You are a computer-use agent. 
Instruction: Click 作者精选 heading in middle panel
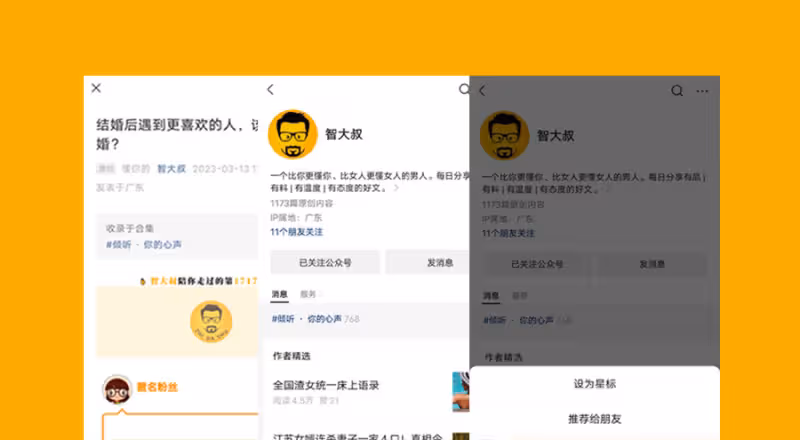coord(291,356)
